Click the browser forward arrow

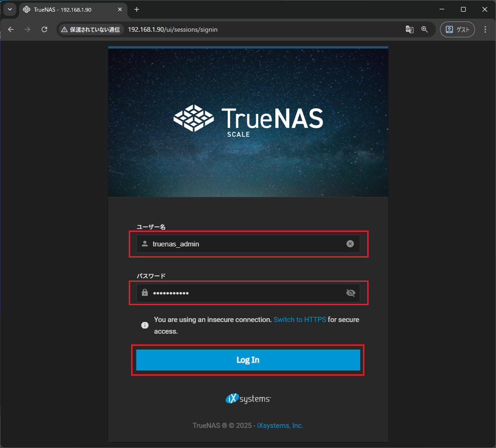click(28, 29)
